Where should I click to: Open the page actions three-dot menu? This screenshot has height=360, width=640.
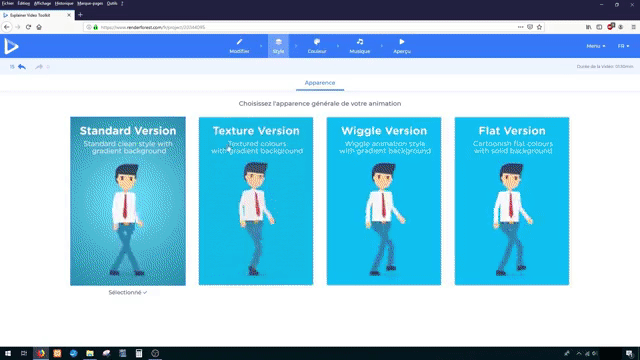(x=520, y=27)
